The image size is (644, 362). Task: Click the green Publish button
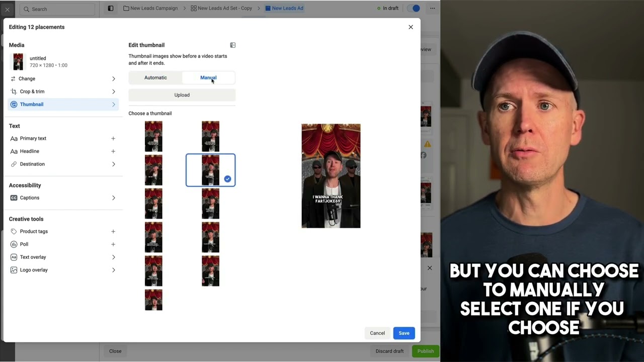coord(425,351)
